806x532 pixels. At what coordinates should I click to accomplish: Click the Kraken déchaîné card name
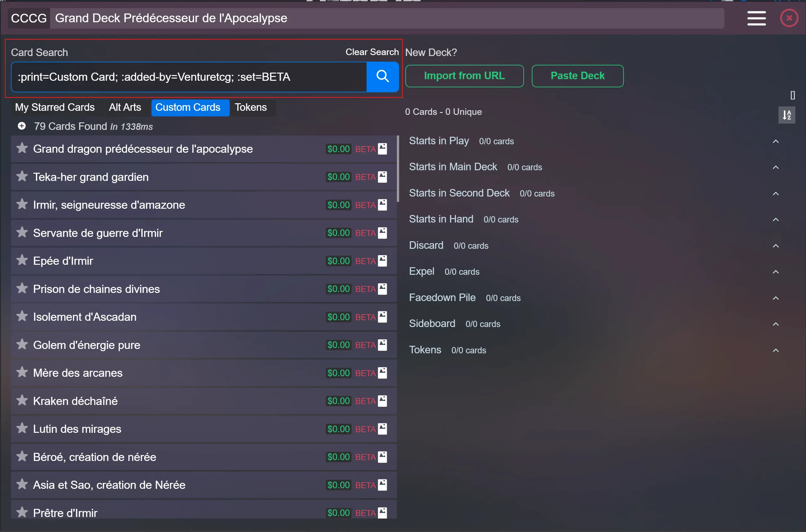[75, 401]
